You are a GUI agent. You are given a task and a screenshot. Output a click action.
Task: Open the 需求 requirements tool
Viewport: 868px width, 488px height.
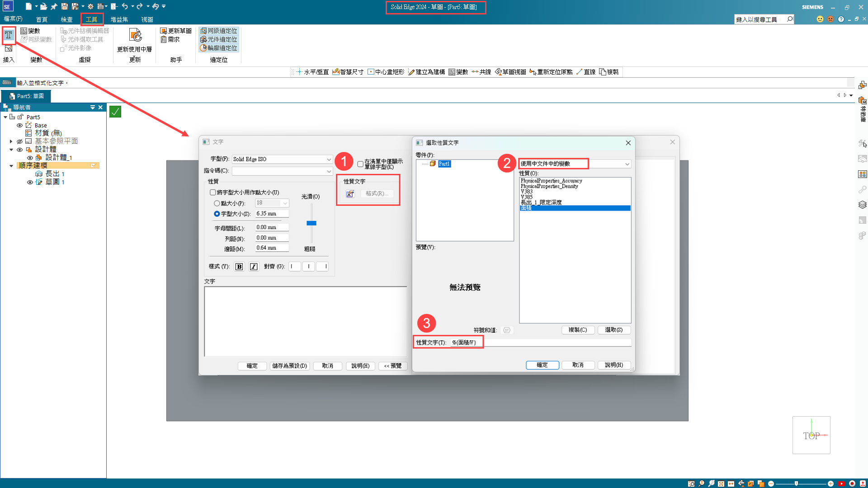click(170, 39)
